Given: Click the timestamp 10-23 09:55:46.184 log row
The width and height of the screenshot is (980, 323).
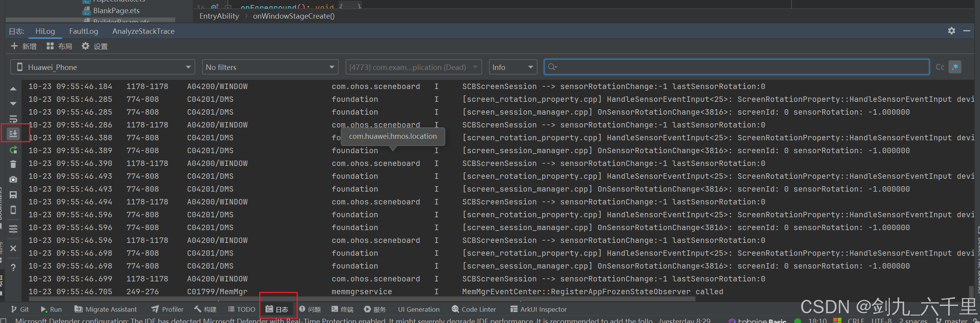Looking at the screenshot, I should 70,86.
